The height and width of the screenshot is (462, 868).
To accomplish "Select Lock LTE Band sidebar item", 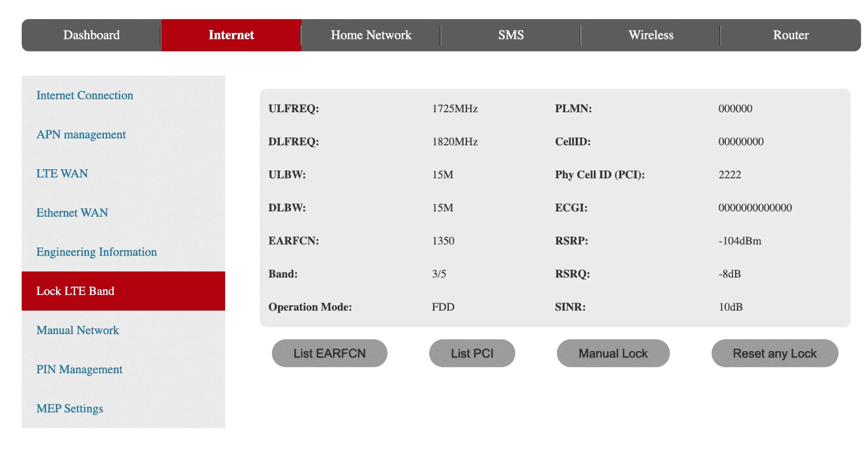I will pos(123,291).
